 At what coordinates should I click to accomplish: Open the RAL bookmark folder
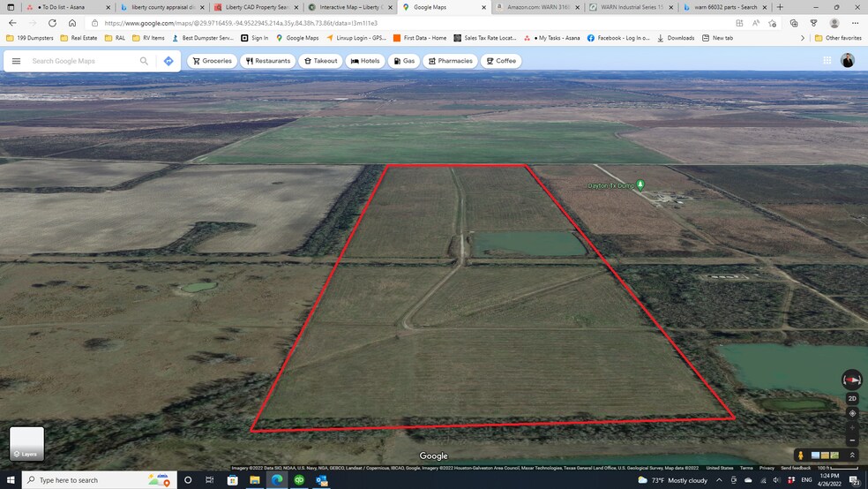tap(116, 38)
